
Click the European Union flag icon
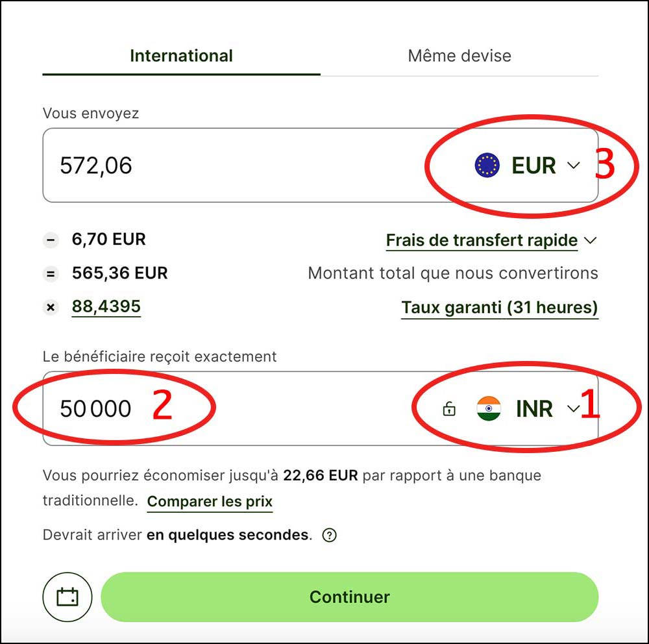coord(487,166)
